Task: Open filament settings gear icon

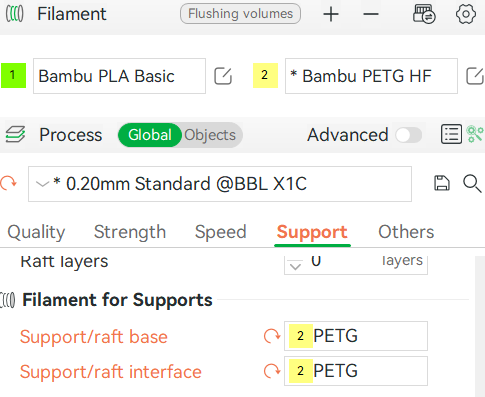Action: [466, 14]
